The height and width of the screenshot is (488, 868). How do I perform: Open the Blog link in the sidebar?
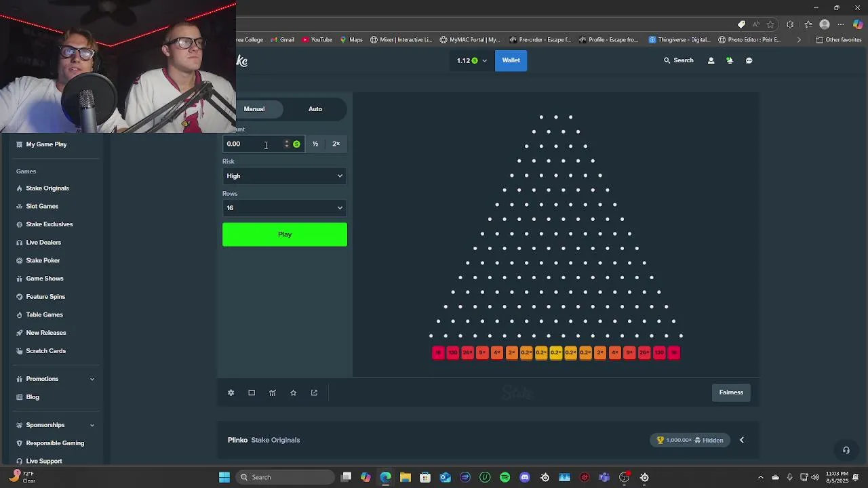(33, 397)
